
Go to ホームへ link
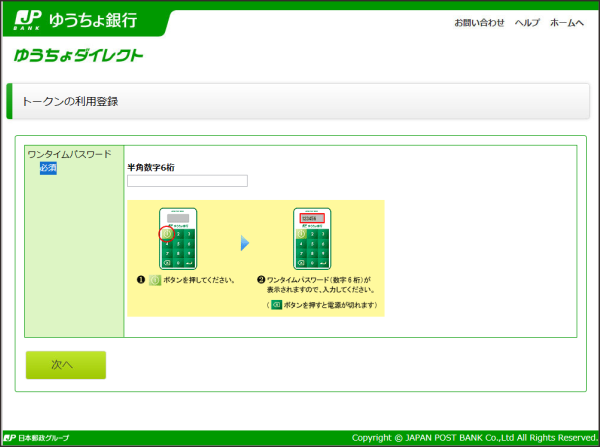(567, 23)
